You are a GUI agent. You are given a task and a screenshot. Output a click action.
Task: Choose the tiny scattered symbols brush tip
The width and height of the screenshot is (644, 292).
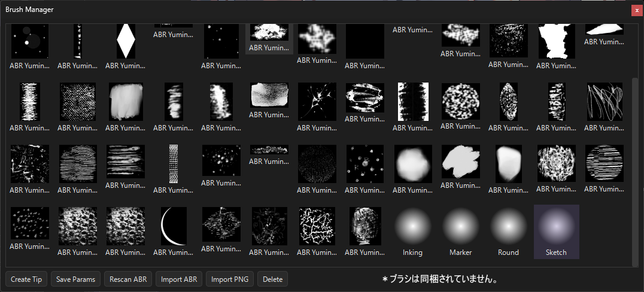[364, 163]
